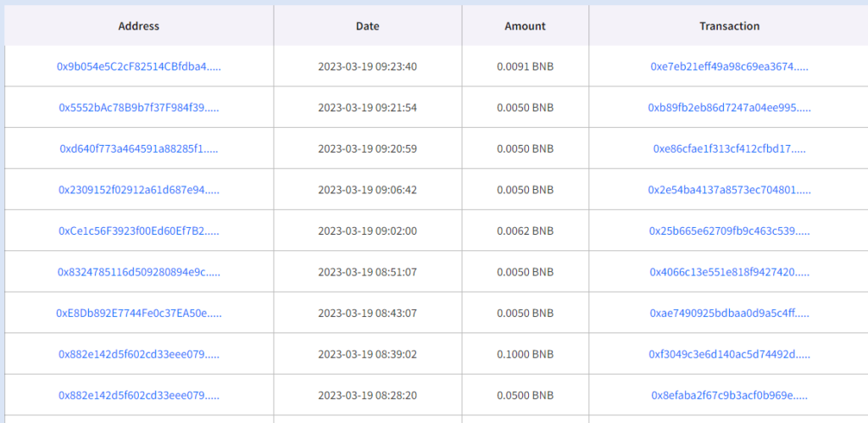Open address link 0x5552bAc78B9b7f37F984f39
Viewport: 868px width, 423px height.
[139, 108]
